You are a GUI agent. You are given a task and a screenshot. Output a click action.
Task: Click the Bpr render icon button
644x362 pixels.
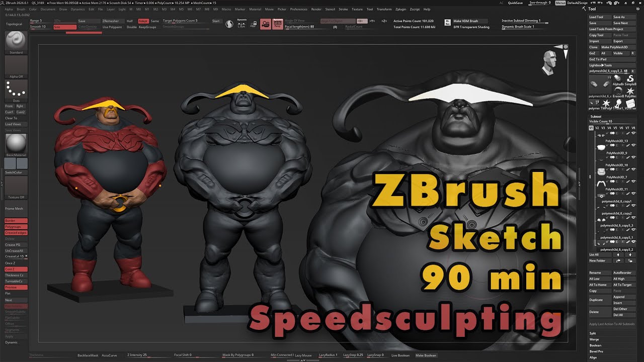click(x=448, y=23)
